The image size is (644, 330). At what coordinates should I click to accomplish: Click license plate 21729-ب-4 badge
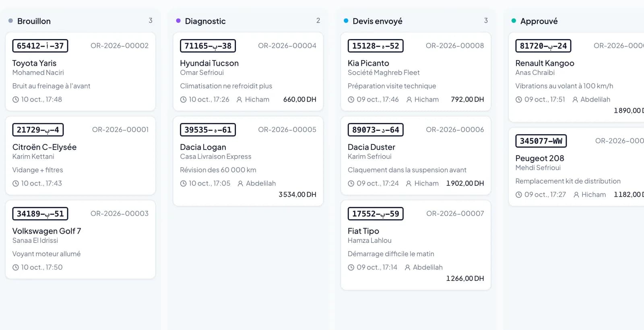click(x=38, y=130)
